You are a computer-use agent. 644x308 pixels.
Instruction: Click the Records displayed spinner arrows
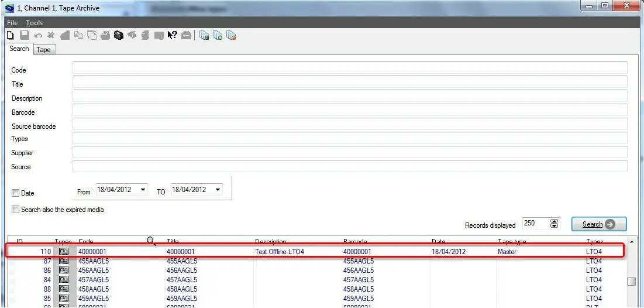tap(555, 224)
